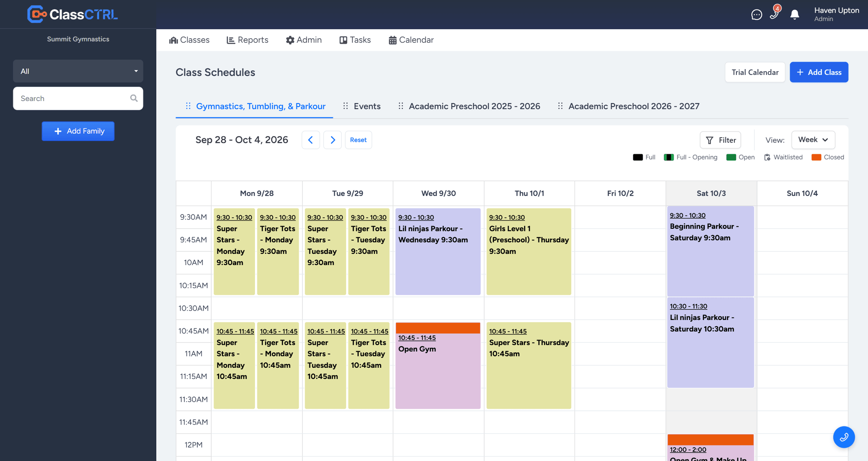The height and width of the screenshot is (461, 868).
Task: Open Wednesday Open Gym 10:45 class
Action: coord(438,366)
